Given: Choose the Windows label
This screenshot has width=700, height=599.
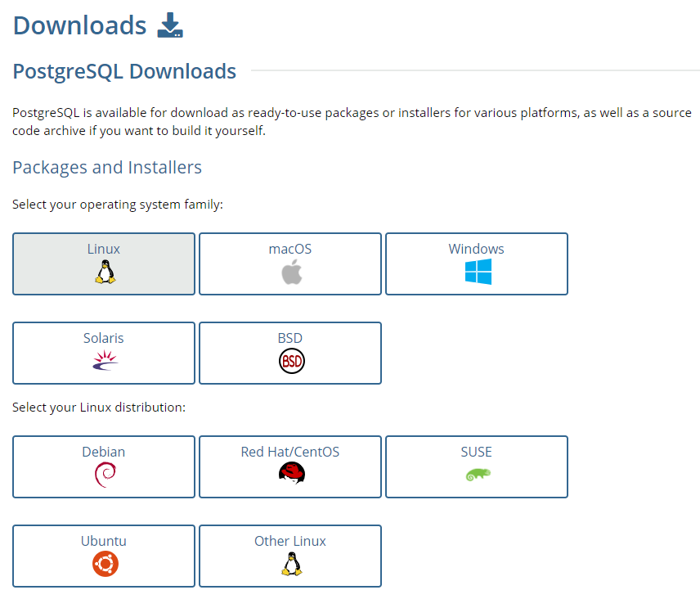Looking at the screenshot, I should pos(476,249).
